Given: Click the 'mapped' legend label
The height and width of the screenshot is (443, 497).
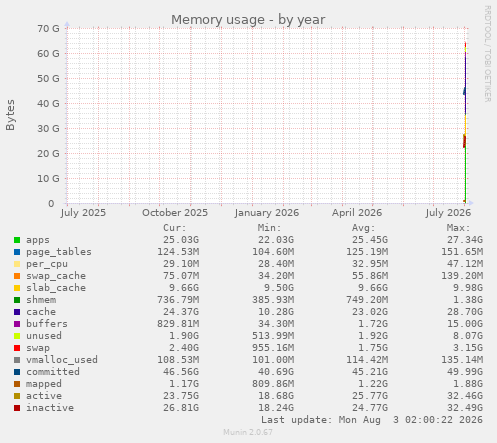Looking at the screenshot, I should pos(44,384).
